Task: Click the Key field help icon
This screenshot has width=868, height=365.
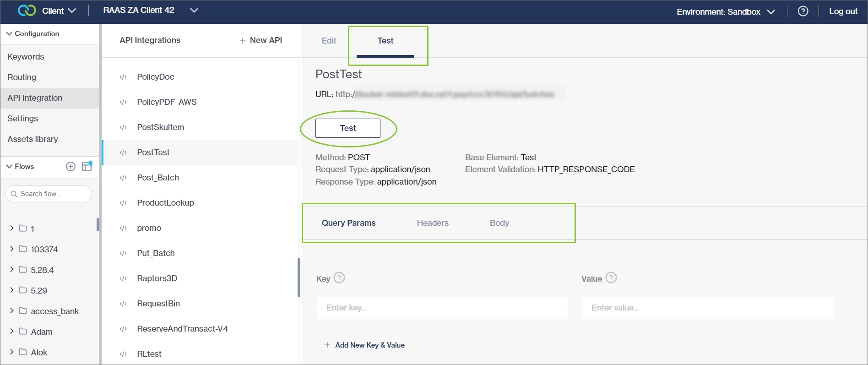Action: [x=339, y=278]
